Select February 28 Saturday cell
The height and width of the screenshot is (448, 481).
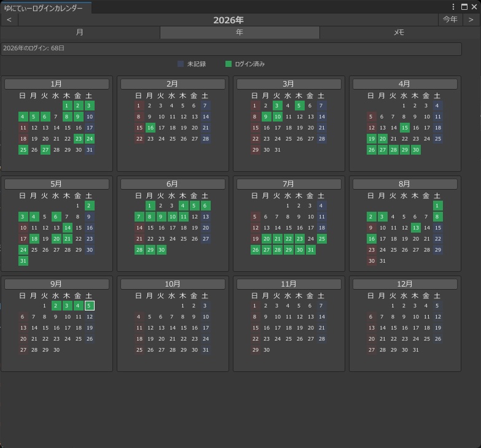206,139
